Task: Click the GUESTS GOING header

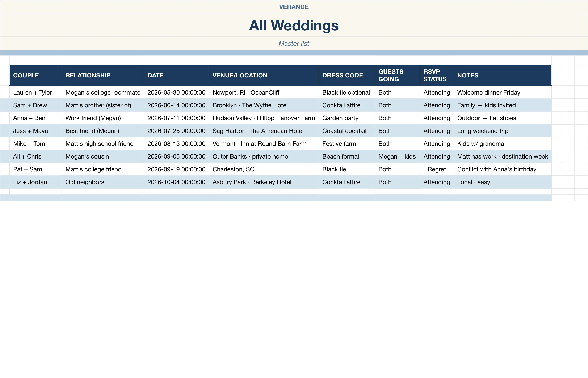Action: [397, 75]
